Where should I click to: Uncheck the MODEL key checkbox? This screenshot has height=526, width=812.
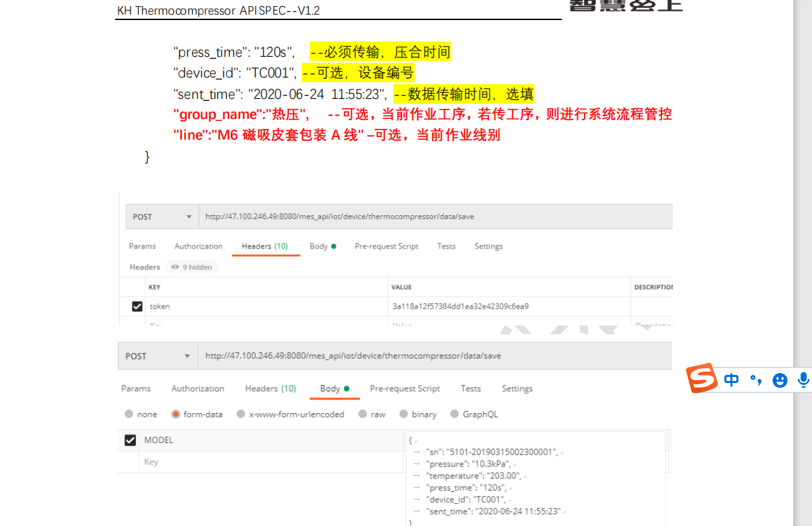(x=130, y=440)
